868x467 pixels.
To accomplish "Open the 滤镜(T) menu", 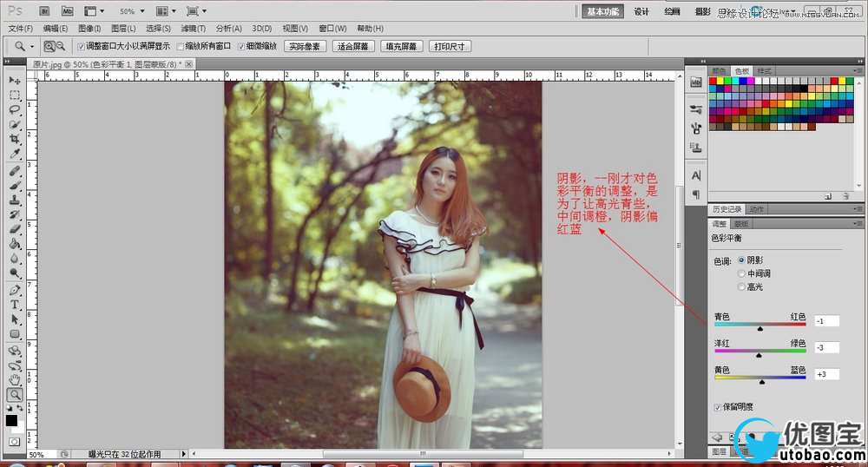I will [x=193, y=29].
